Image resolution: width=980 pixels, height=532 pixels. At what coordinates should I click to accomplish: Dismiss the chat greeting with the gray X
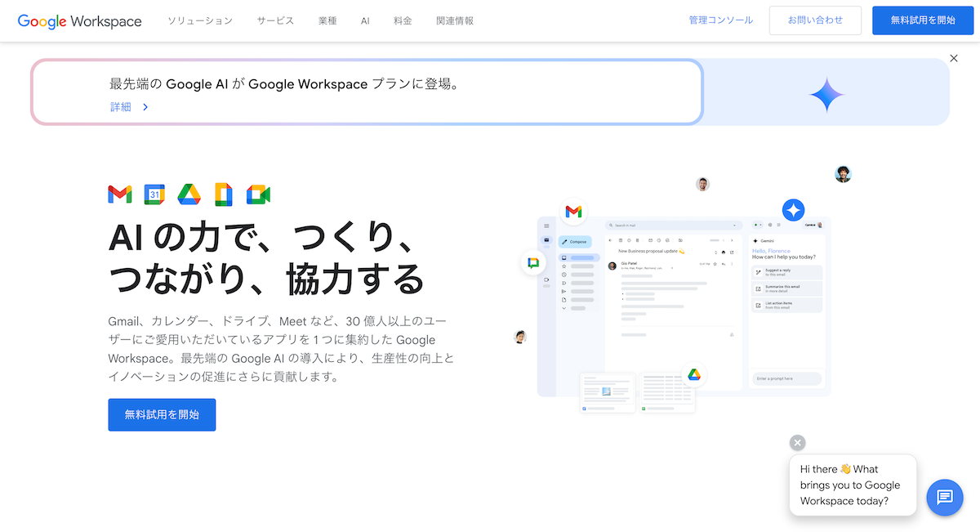798,443
